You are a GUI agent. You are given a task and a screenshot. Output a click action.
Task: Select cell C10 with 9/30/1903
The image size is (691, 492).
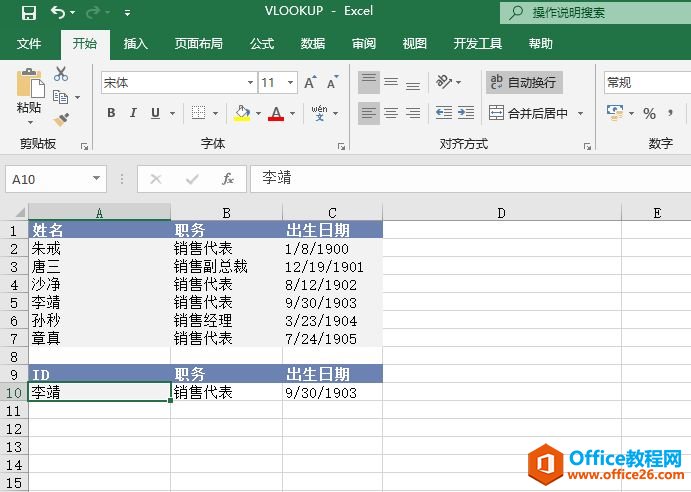(332, 392)
